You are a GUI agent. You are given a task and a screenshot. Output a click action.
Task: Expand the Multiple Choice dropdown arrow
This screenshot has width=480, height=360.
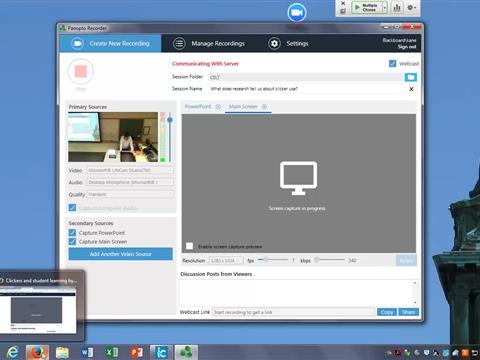(x=385, y=8)
